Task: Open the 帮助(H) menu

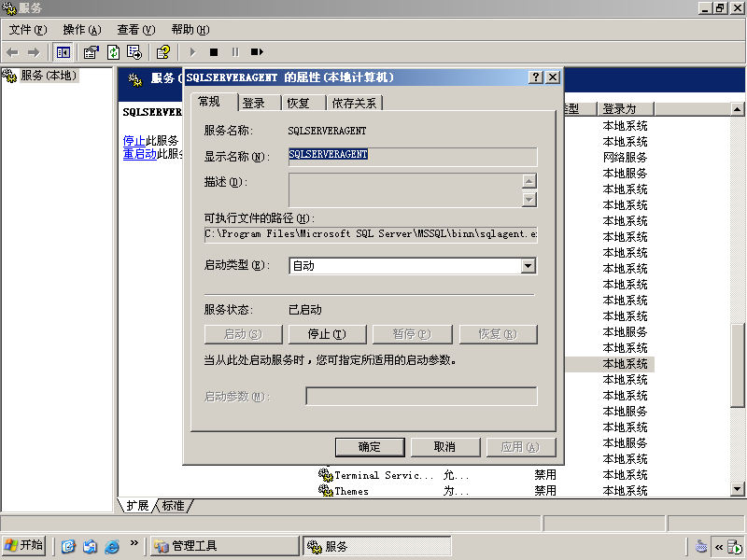Action: (x=190, y=30)
